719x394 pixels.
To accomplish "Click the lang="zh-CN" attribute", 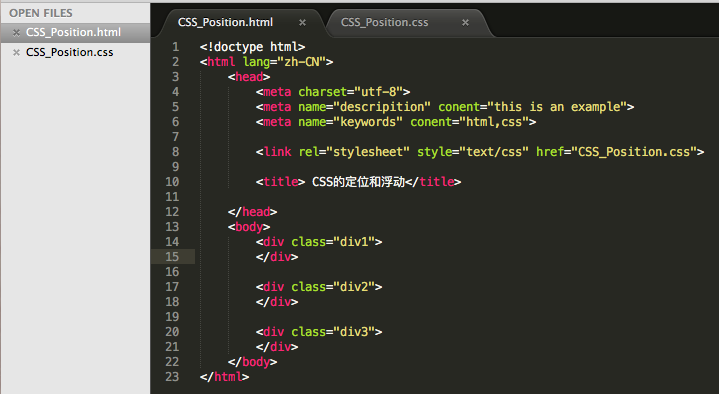I will coord(284,62).
